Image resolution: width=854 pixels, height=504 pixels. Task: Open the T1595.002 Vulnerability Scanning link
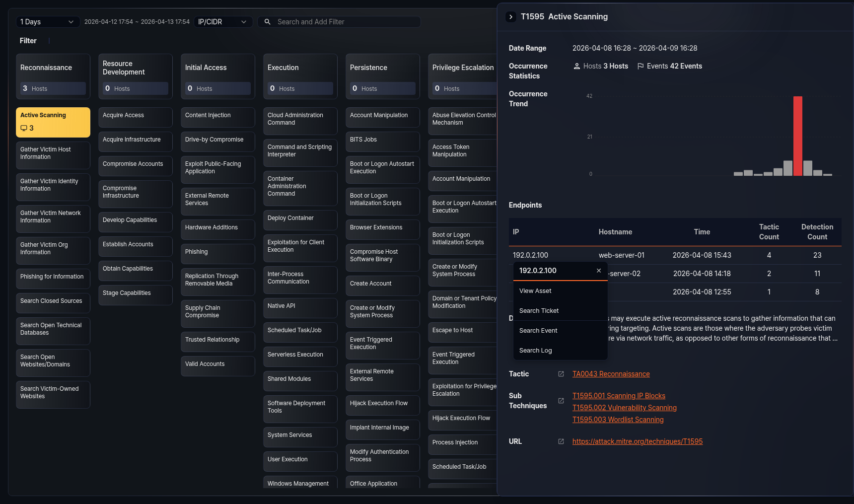[625, 407]
